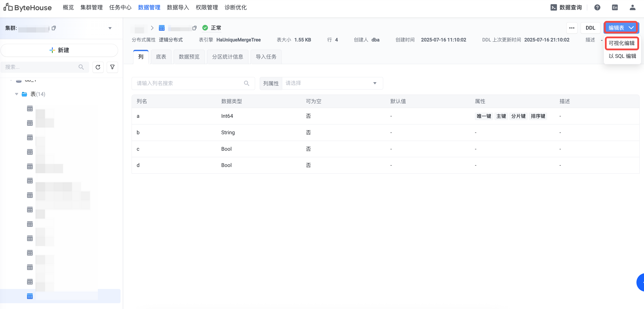This screenshot has width=644, height=309.
Task: Open the user account profile icon
Action: coord(632,8)
